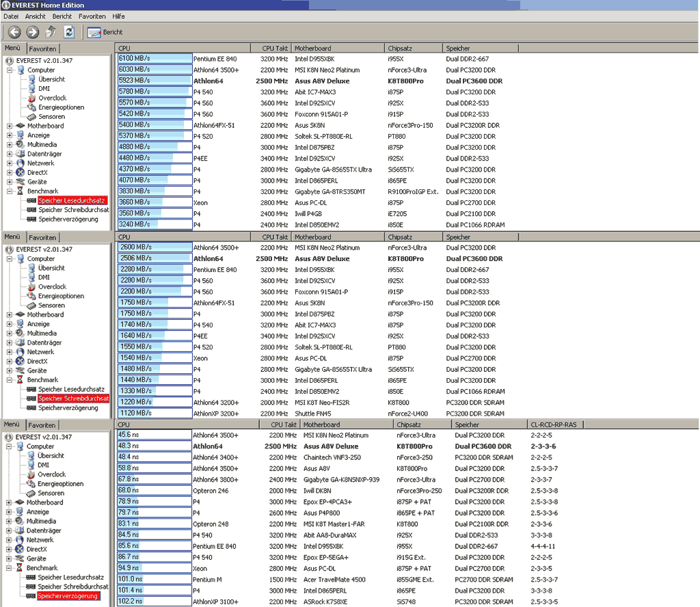This screenshot has height=607, width=700.
Task: Expand Netzwerk node in read-throughput pane
Action: click(10, 163)
